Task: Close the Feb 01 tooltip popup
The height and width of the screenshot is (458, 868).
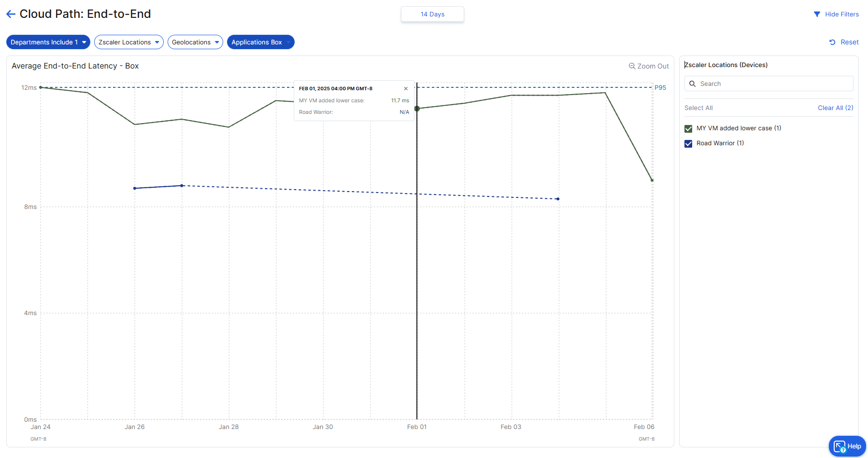Action: tap(406, 89)
